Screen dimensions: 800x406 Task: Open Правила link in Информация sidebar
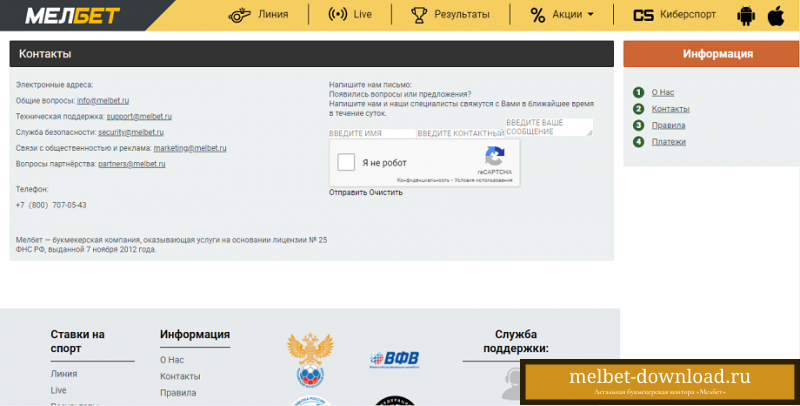(668, 125)
